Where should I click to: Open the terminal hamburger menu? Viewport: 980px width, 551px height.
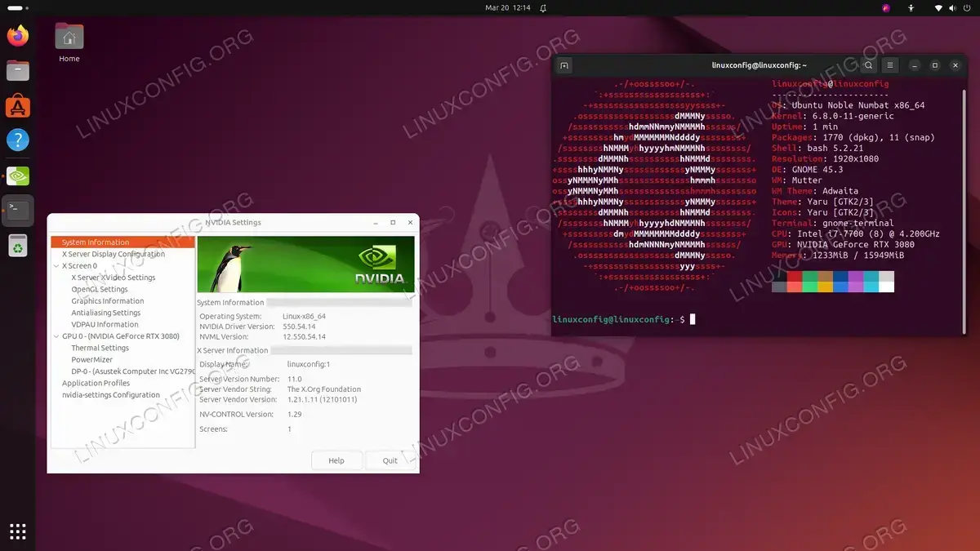click(x=890, y=65)
